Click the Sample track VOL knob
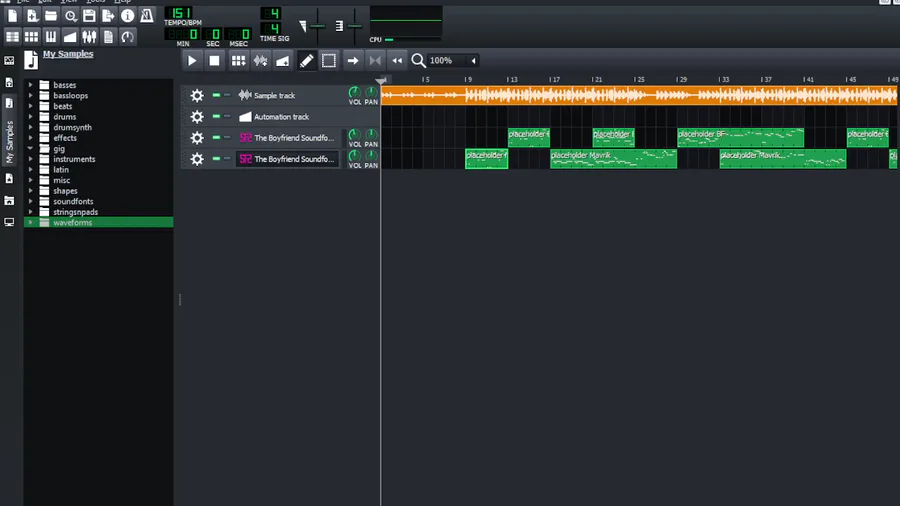Screen dimensions: 900x506 (x=355, y=92)
